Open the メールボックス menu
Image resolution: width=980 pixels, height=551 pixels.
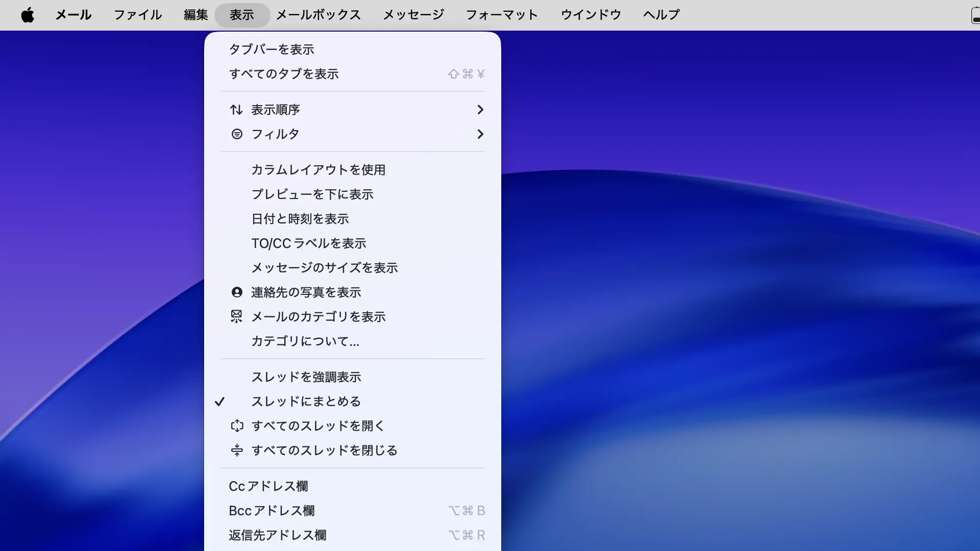click(x=318, y=15)
